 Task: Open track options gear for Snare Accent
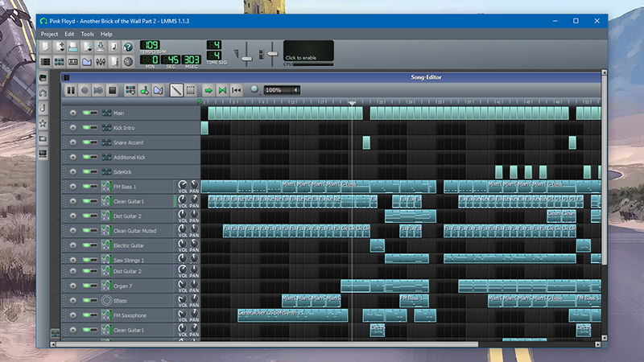point(73,142)
